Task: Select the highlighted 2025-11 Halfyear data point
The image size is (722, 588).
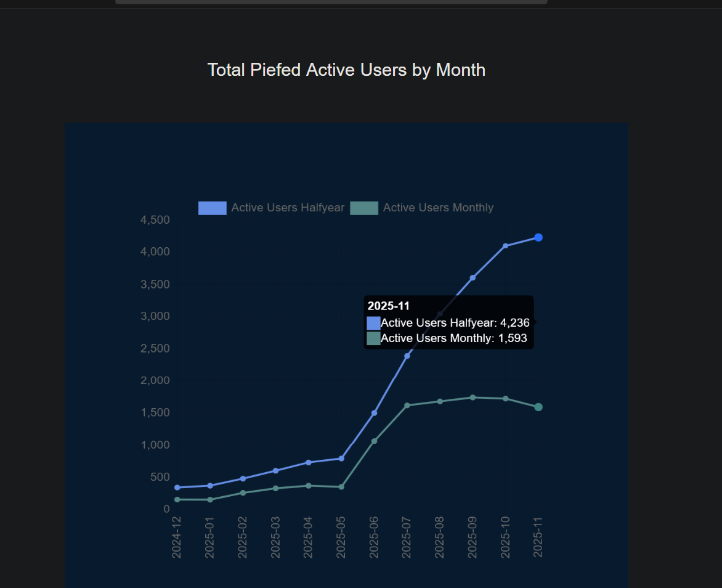Action: tap(538, 237)
